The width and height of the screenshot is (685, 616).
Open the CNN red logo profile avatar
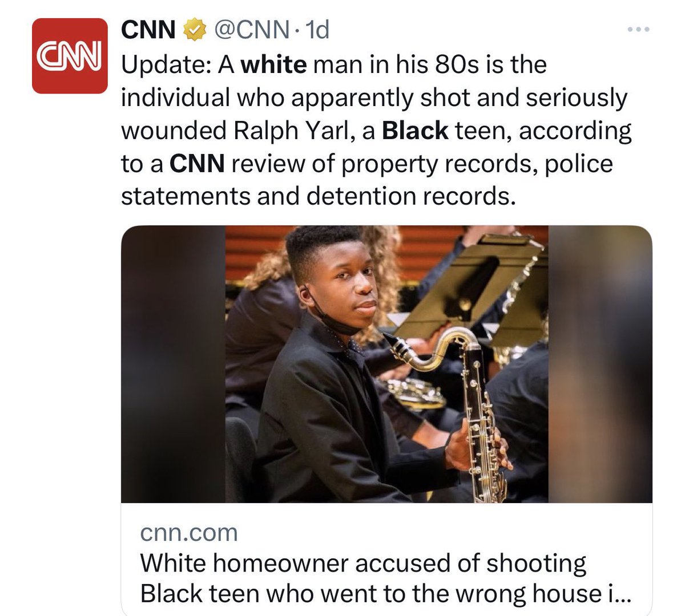pyautogui.click(x=70, y=55)
